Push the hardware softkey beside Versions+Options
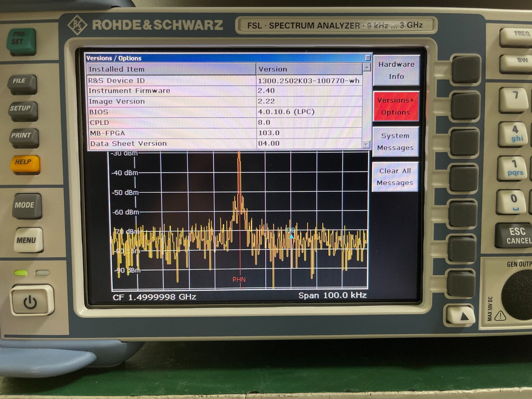The width and height of the screenshot is (532, 399). click(x=465, y=106)
